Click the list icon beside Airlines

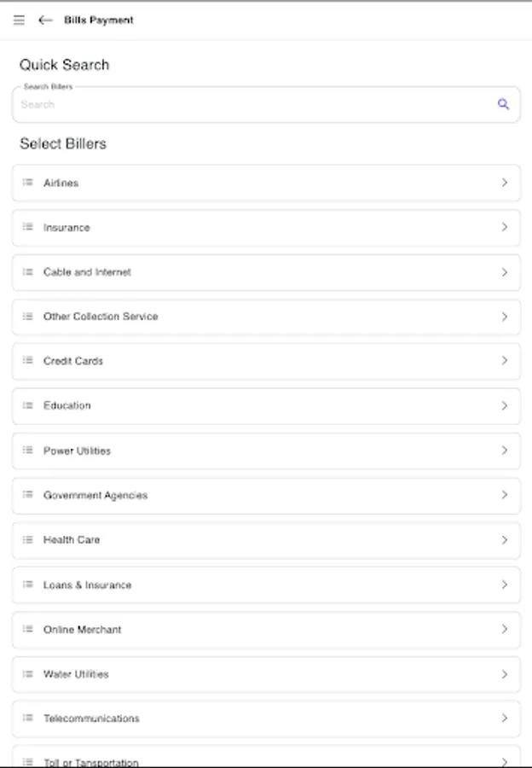click(x=28, y=183)
